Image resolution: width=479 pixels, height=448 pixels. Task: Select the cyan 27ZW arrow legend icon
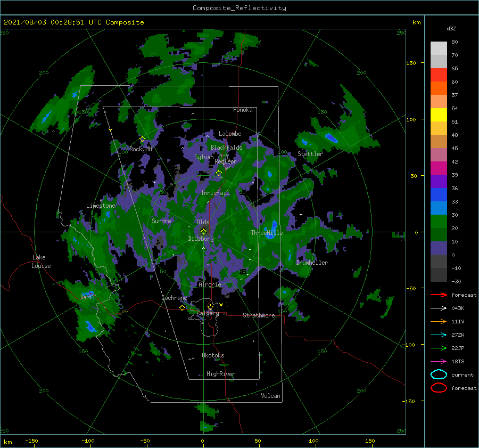click(439, 335)
